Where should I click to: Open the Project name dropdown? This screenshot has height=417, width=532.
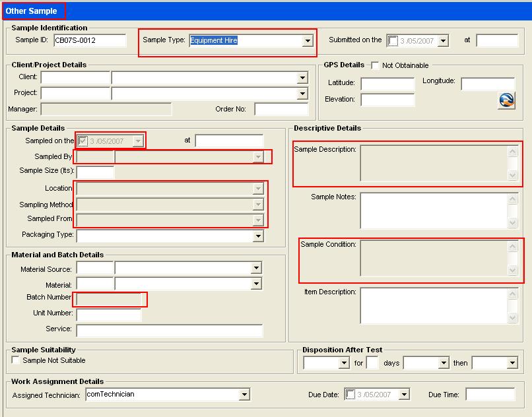click(302, 94)
